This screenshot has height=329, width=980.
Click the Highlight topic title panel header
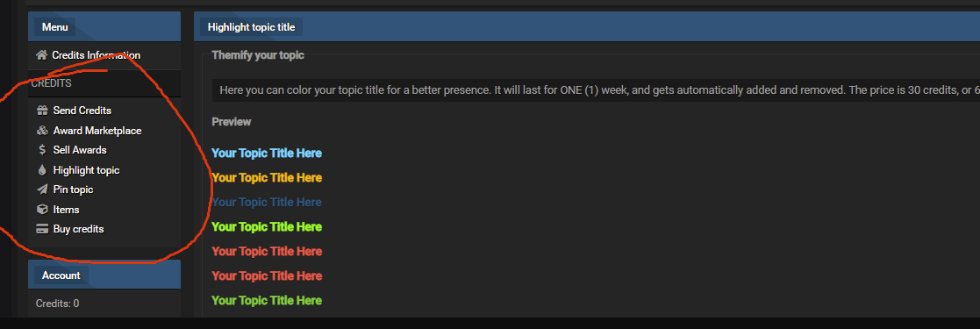[x=251, y=27]
